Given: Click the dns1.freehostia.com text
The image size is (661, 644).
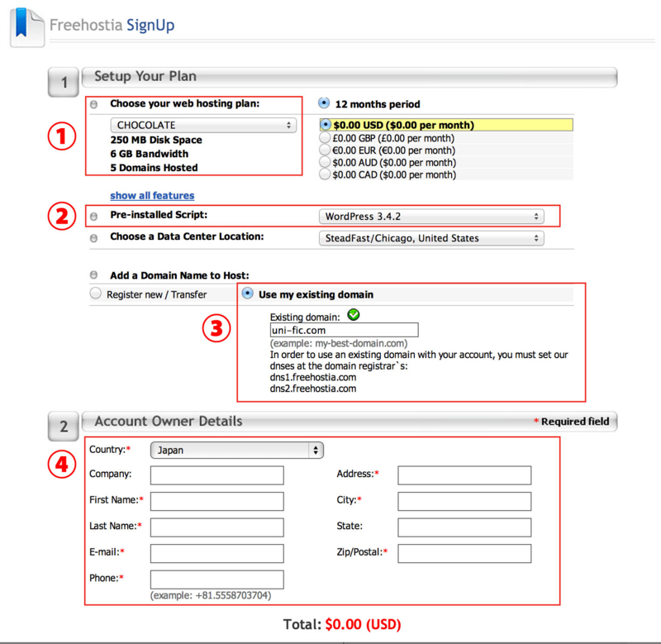Looking at the screenshot, I should click(313, 377).
